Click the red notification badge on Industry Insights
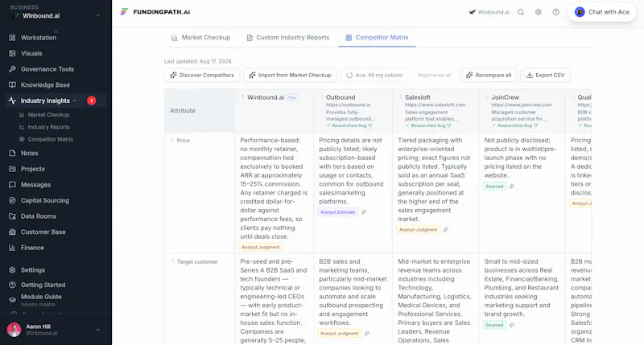This screenshot has width=644, height=345. (92, 101)
